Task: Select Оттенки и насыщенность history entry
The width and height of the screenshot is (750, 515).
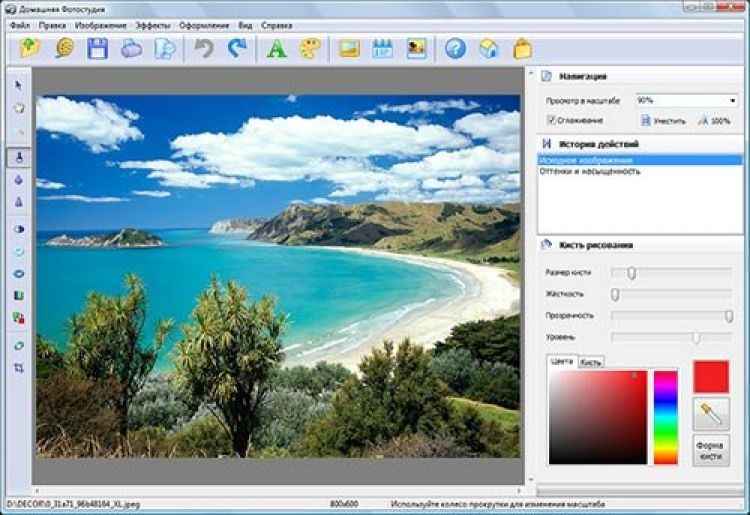Action: (640, 171)
